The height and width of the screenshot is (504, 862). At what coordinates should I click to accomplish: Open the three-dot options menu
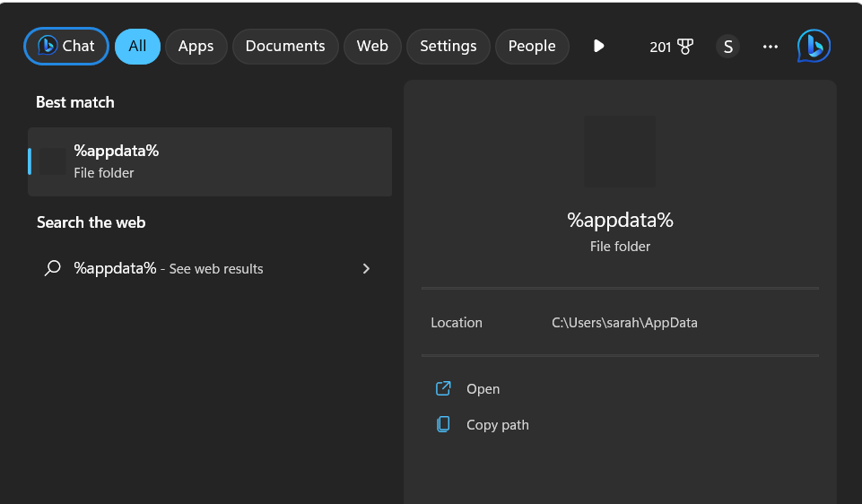pyautogui.click(x=771, y=47)
